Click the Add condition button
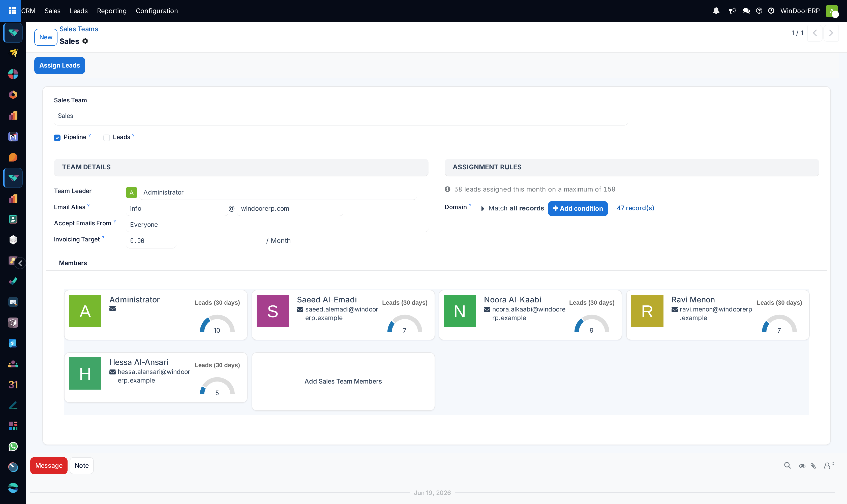Image resolution: width=847 pixels, height=504 pixels. click(578, 208)
